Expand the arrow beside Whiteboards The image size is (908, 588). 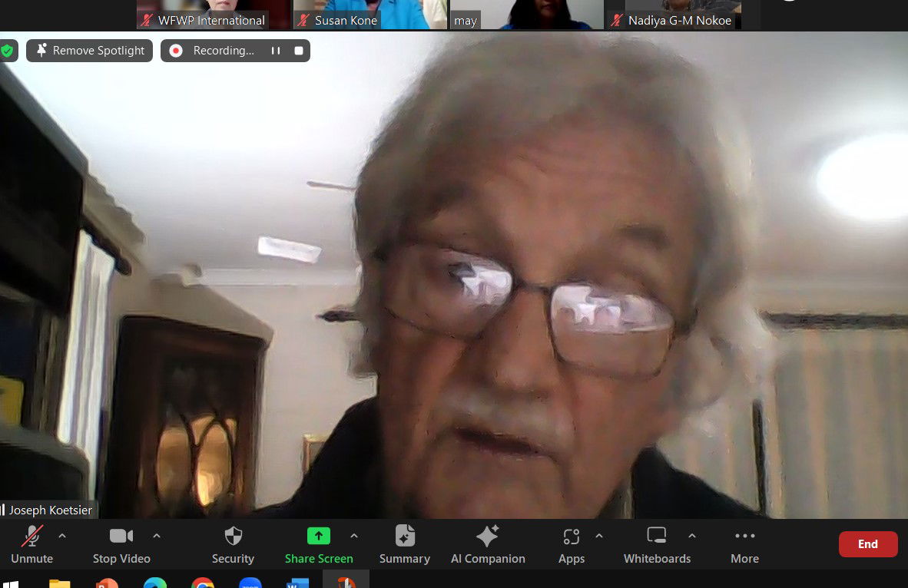click(692, 537)
